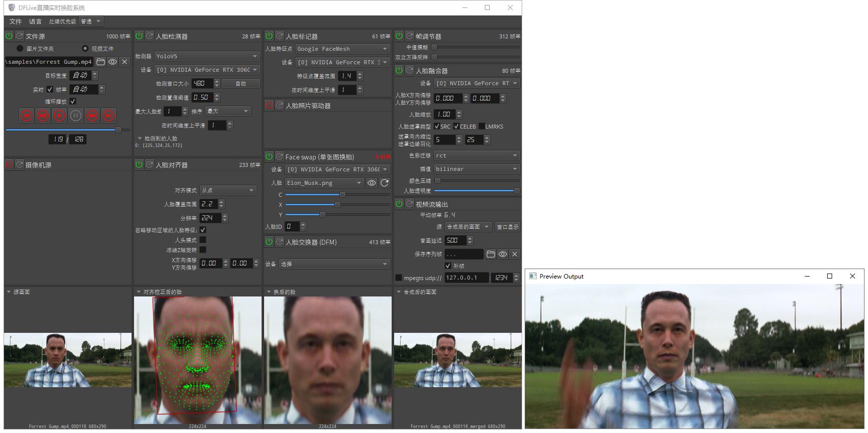The image size is (868, 433).
Task: Adjust the 人脸透明度 opacity slider
Action: tap(477, 190)
